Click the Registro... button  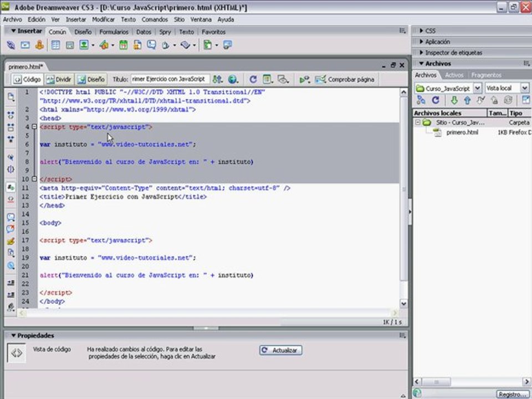[512, 394]
